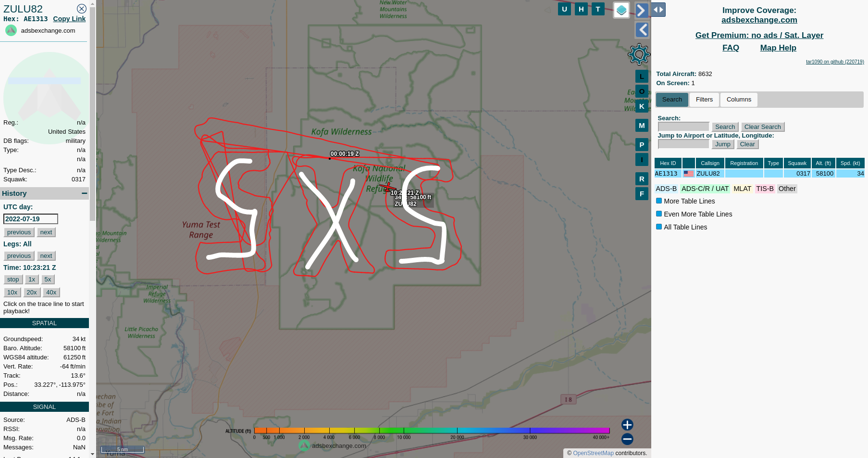Check the All Table Lines box
Viewport: 868px width, 458px height.
tap(659, 227)
